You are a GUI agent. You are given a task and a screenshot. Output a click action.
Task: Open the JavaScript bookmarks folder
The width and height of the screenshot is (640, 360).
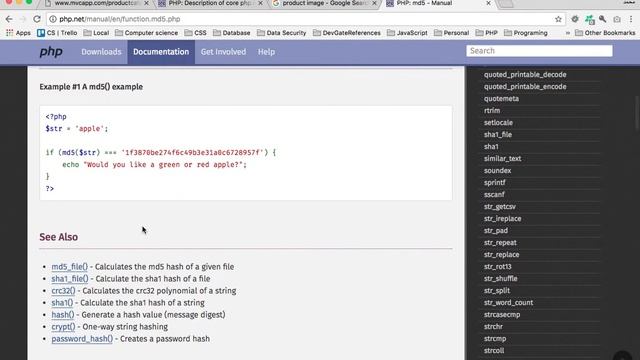(x=407, y=33)
